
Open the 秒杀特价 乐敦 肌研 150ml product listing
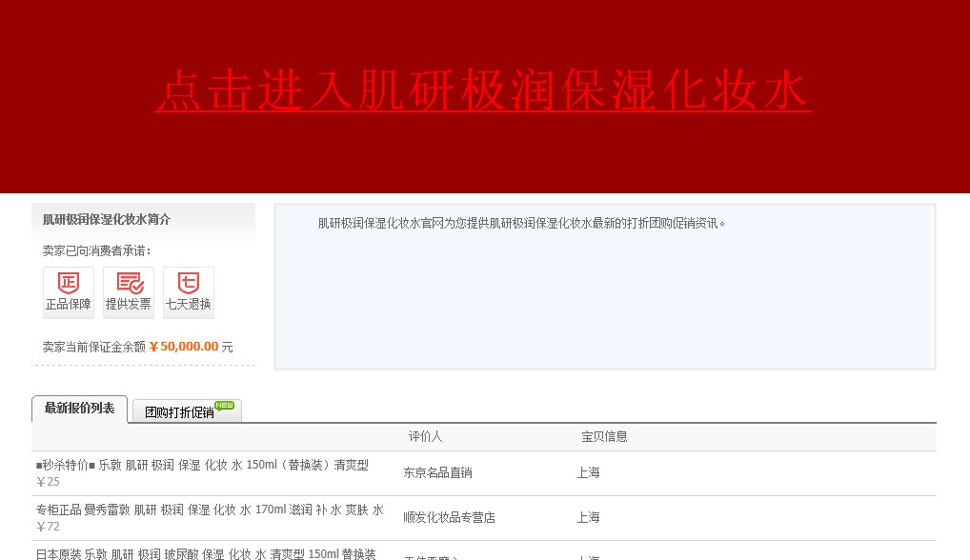point(202,465)
